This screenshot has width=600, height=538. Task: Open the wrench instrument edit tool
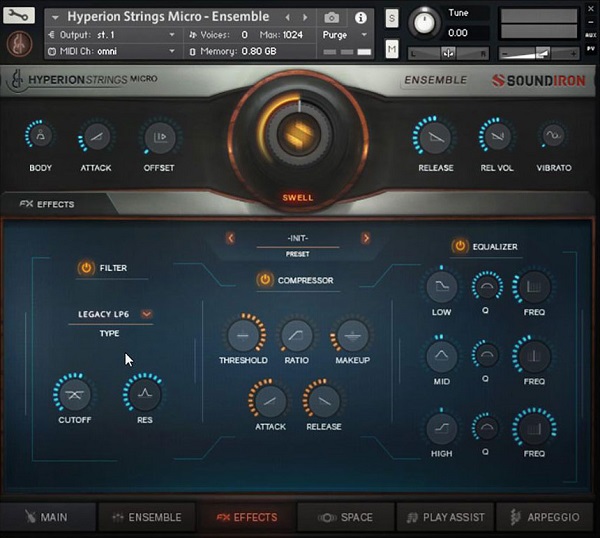pos(18,15)
